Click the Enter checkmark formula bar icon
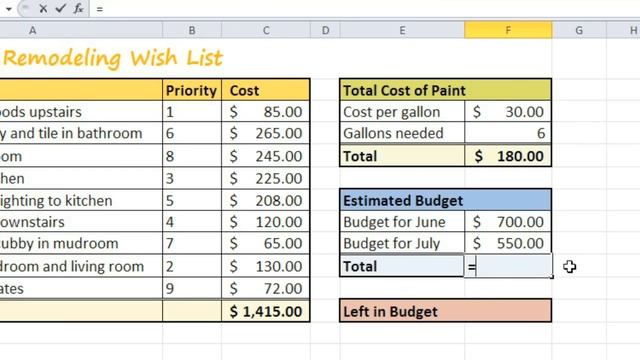 point(60,8)
